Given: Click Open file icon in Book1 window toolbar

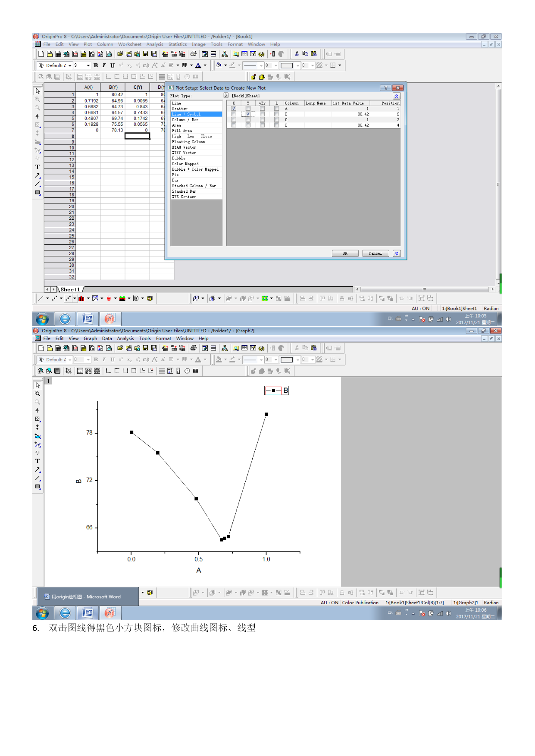Looking at the screenshot, I should tap(120, 54).
